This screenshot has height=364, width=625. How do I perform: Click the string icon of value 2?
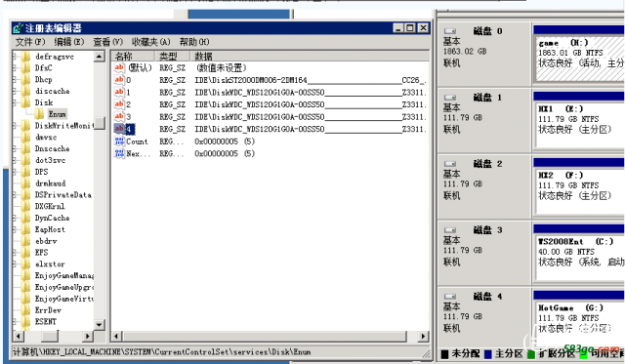coord(119,104)
